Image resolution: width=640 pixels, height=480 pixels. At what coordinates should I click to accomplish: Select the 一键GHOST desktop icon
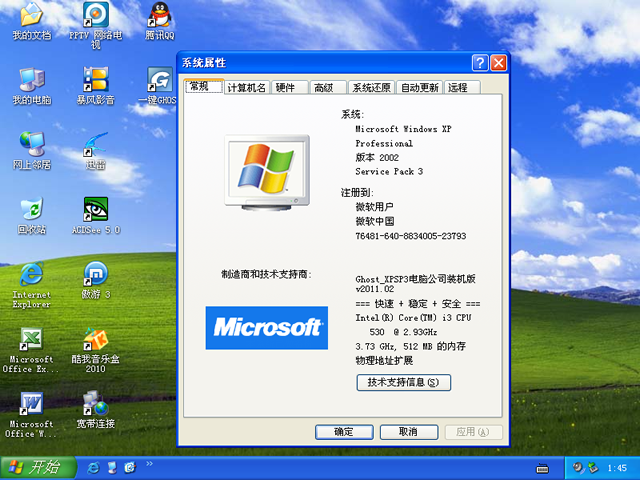click(159, 86)
